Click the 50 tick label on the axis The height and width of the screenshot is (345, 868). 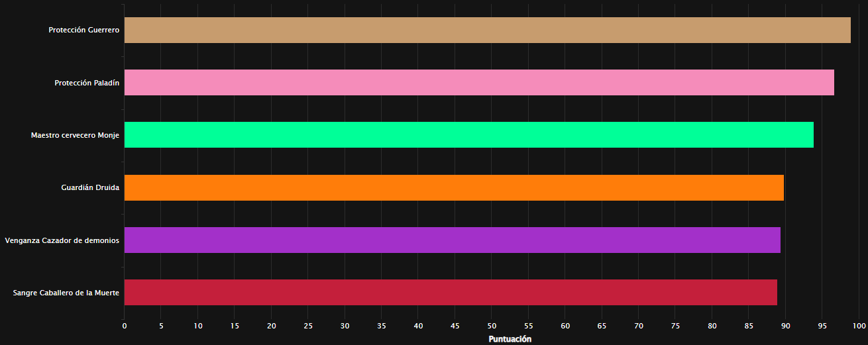492,326
